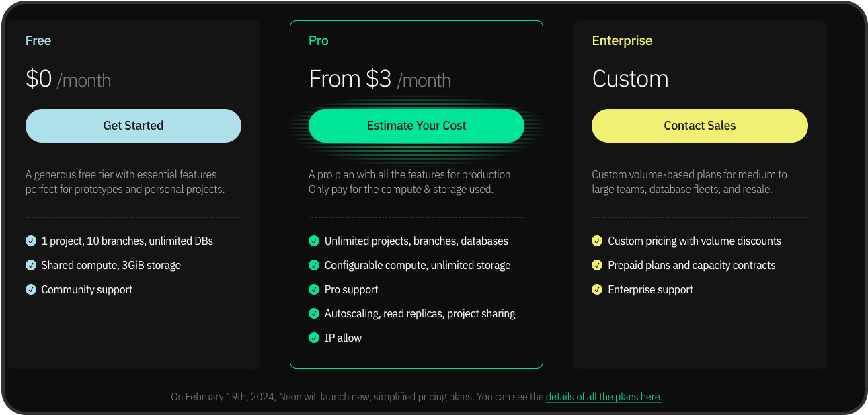Click green checkmark beside Autoscaling, read replicas

314,313
